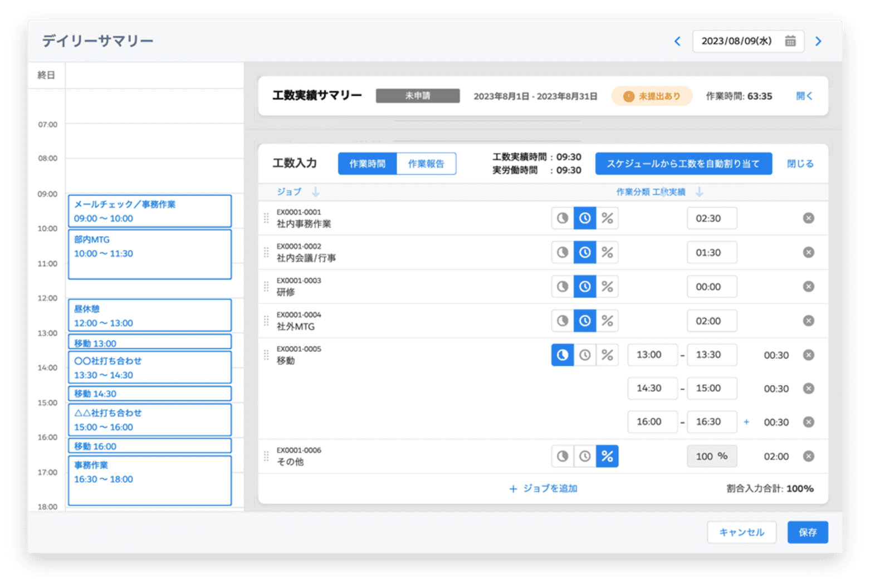Select the 作業時間 tab
This screenshot has width=870, height=588.
[x=367, y=164]
